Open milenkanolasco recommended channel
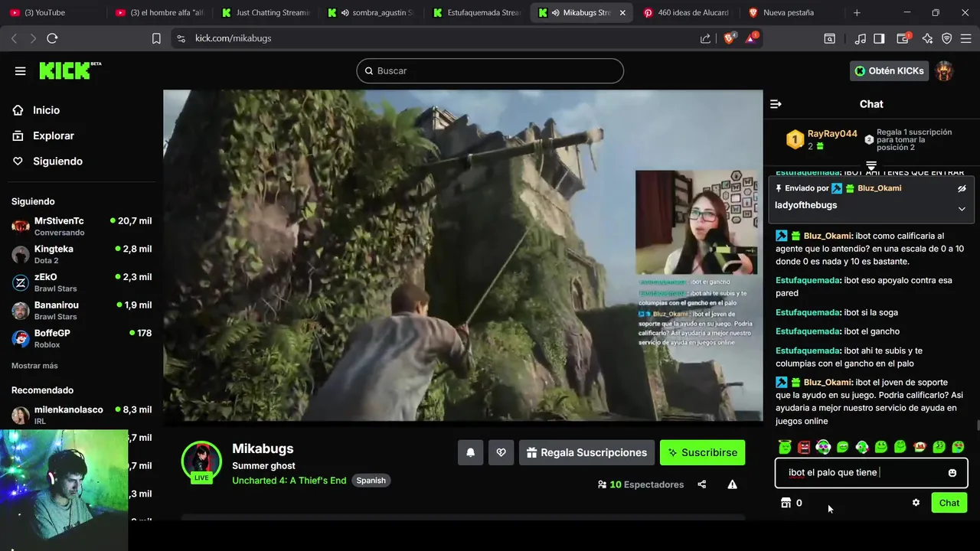This screenshot has width=980, height=551. (x=82, y=415)
